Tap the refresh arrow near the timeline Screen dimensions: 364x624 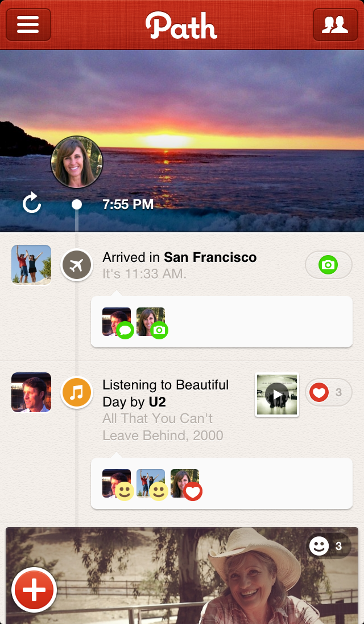click(x=31, y=203)
